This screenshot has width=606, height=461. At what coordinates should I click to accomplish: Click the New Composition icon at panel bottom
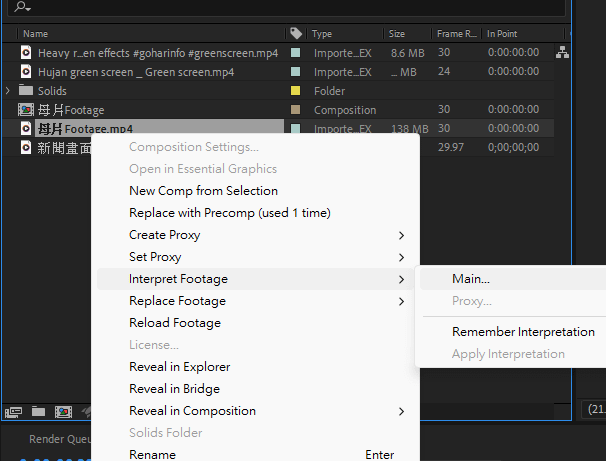click(63, 411)
